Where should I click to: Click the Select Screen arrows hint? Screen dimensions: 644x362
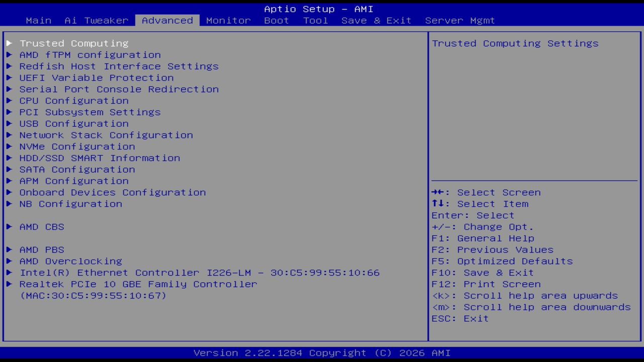[x=486, y=193]
